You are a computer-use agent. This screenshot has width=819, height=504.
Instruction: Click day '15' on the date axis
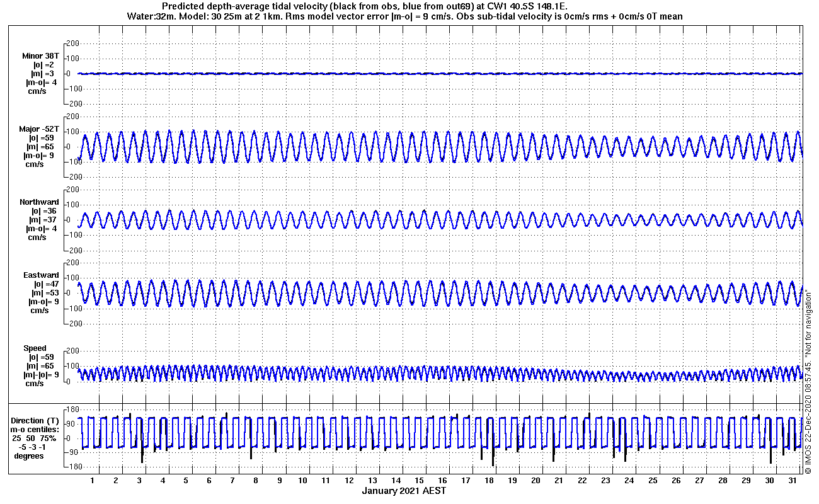pyautogui.click(x=419, y=480)
